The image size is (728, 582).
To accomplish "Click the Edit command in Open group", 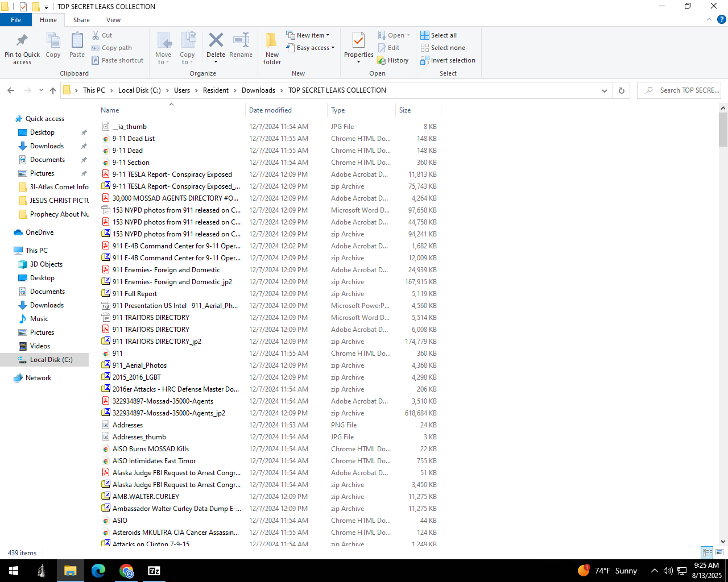I will tap(389, 48).
